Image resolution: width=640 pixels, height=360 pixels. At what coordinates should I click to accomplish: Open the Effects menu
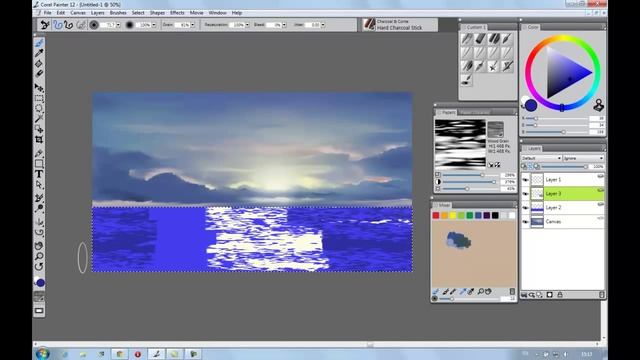[x=177, y=13]
